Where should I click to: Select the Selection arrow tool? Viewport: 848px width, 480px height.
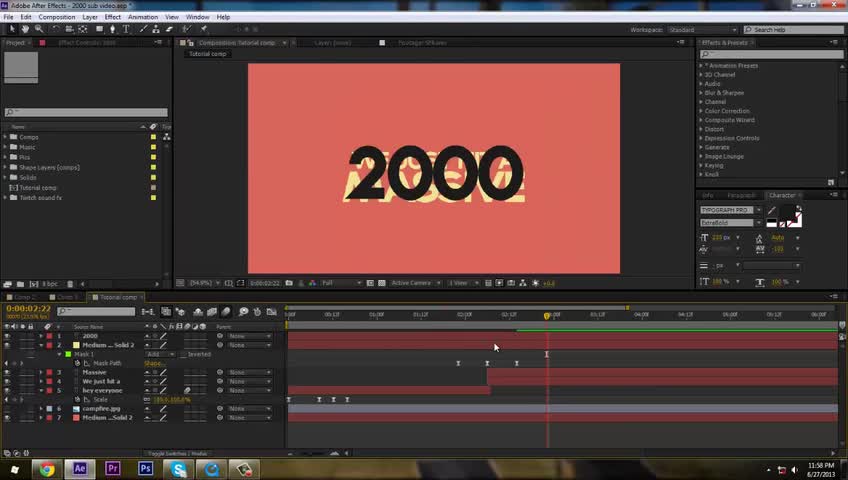[12, 29]
